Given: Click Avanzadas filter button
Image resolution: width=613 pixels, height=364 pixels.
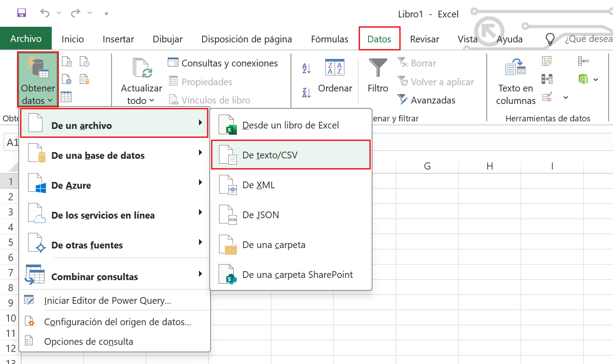Looking at the screenshot, I should click(x=427, y=100).
